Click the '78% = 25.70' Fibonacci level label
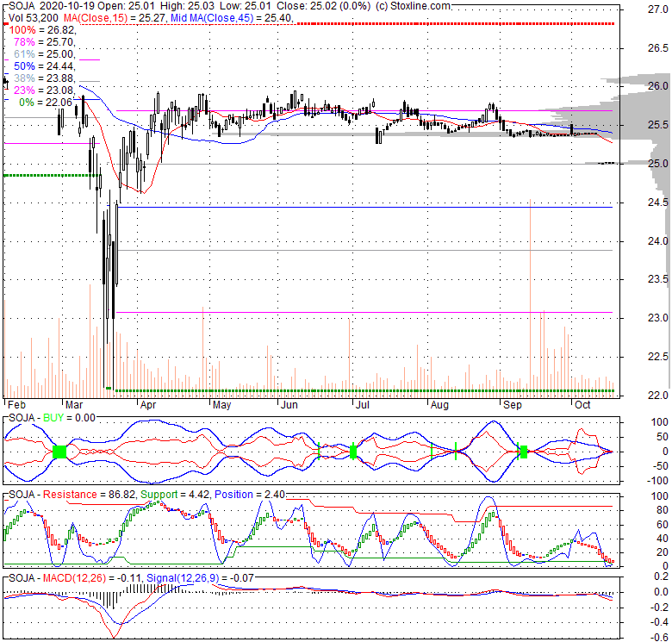672x642 pixels. tap(44, 42)
